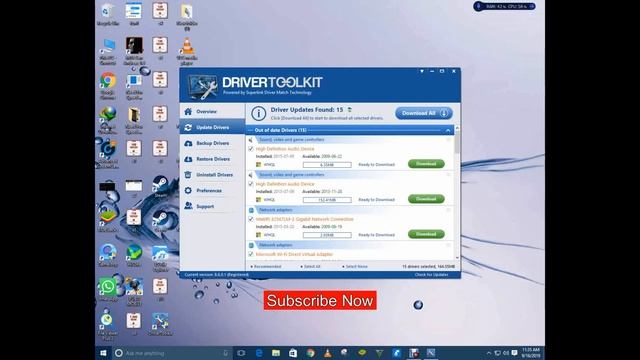The height and width of the screenshot is (360, 640).
Task: Open Task View on the taskbar
Action: tap(241, 353)
